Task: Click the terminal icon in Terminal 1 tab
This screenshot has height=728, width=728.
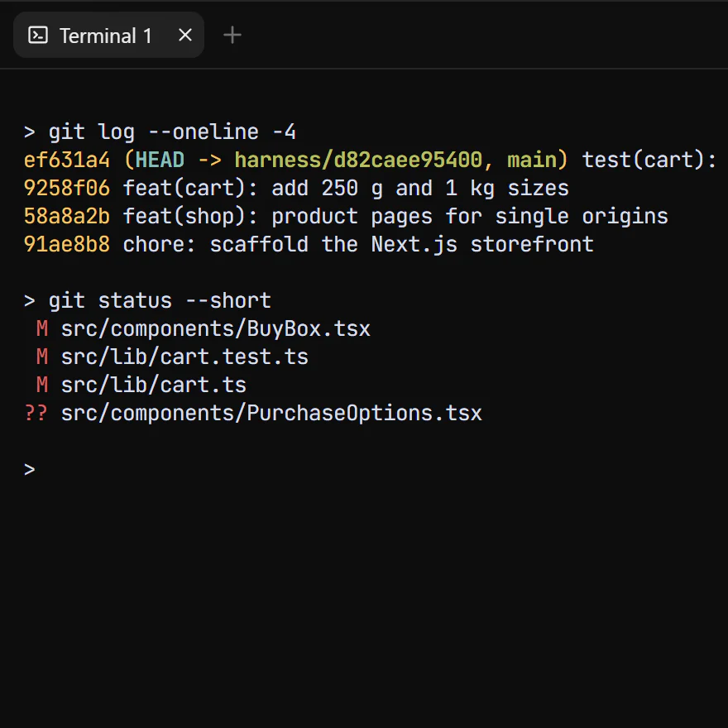Action: pyautogui.click(x=37, y=36)
